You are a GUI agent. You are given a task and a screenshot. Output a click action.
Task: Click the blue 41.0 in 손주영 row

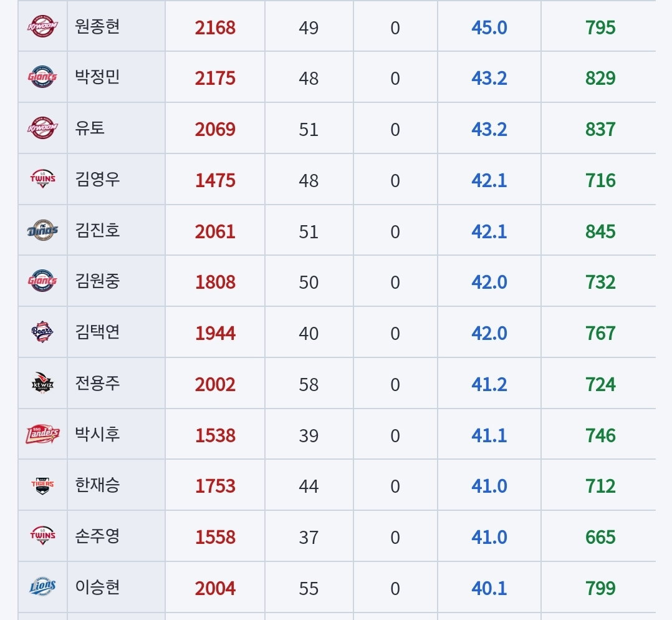489,537
